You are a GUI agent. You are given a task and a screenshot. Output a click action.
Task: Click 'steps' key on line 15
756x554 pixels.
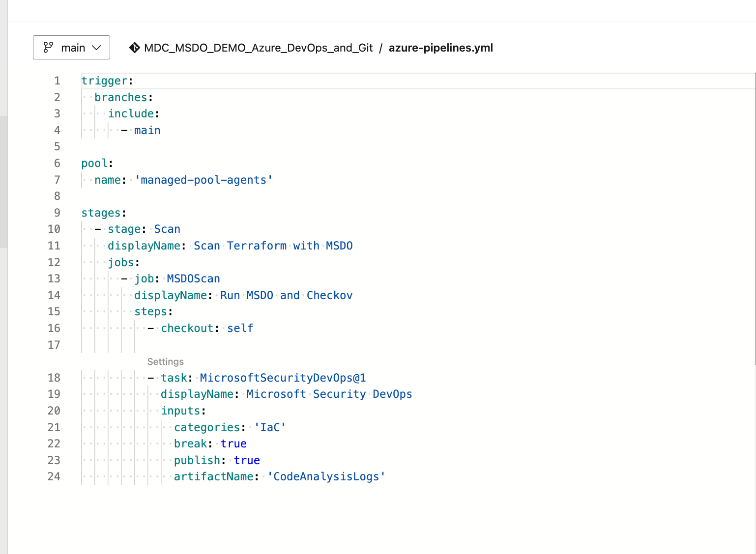[x=151, y=311]
